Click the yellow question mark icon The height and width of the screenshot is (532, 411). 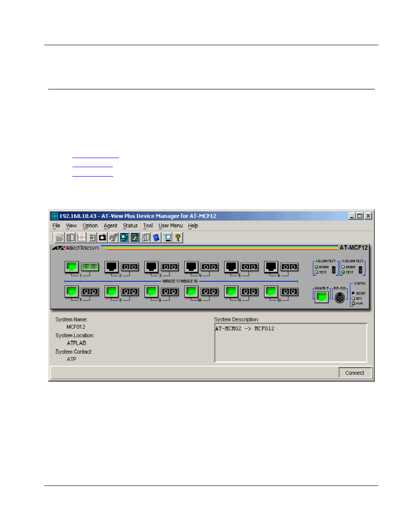177,237
